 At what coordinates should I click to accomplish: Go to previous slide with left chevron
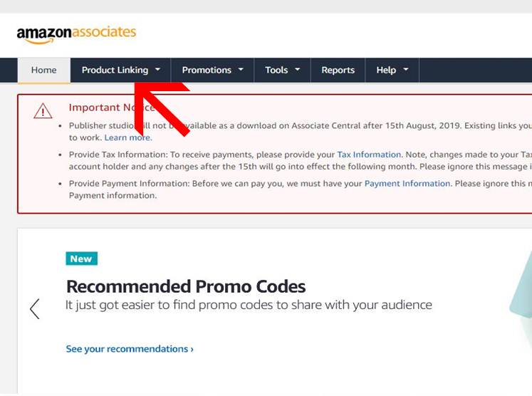[x=34, y=308]
